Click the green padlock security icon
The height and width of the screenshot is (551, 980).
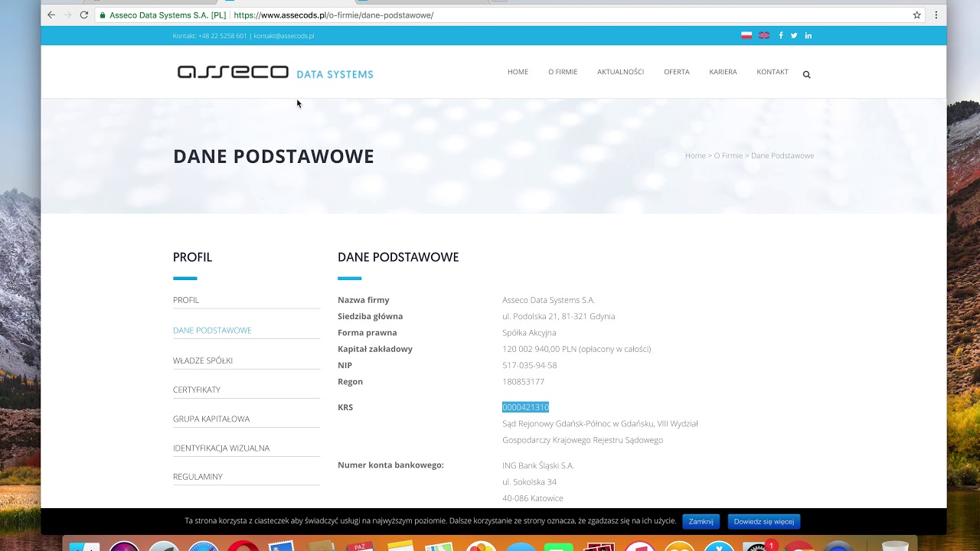(103, 15)
